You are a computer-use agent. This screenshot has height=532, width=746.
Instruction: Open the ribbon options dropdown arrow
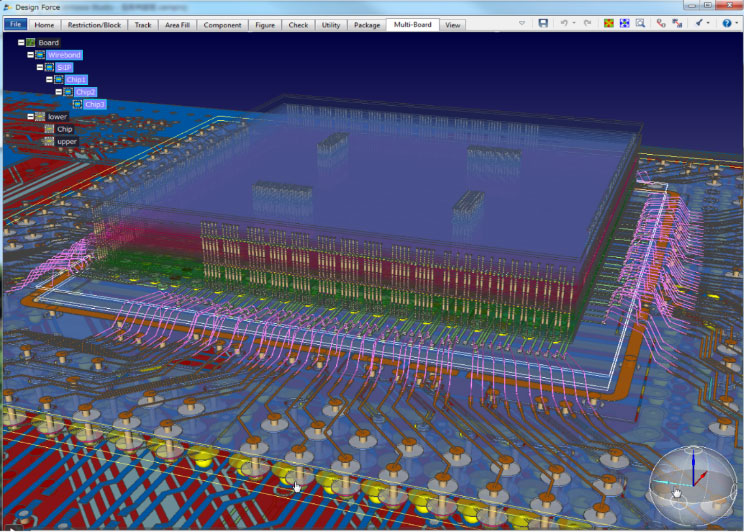(521, 23)
